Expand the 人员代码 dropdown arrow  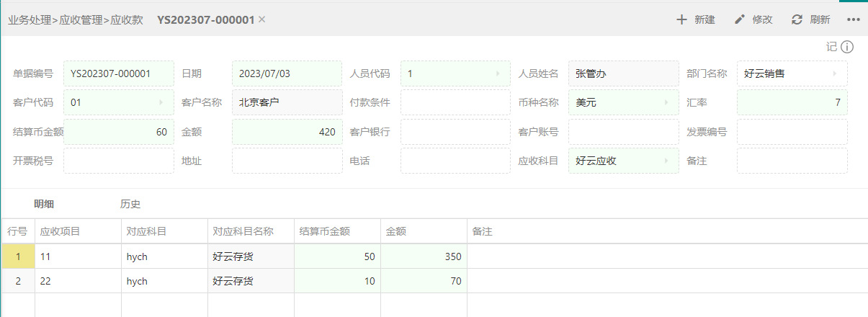pyautogui.click(x=498, y=73)
